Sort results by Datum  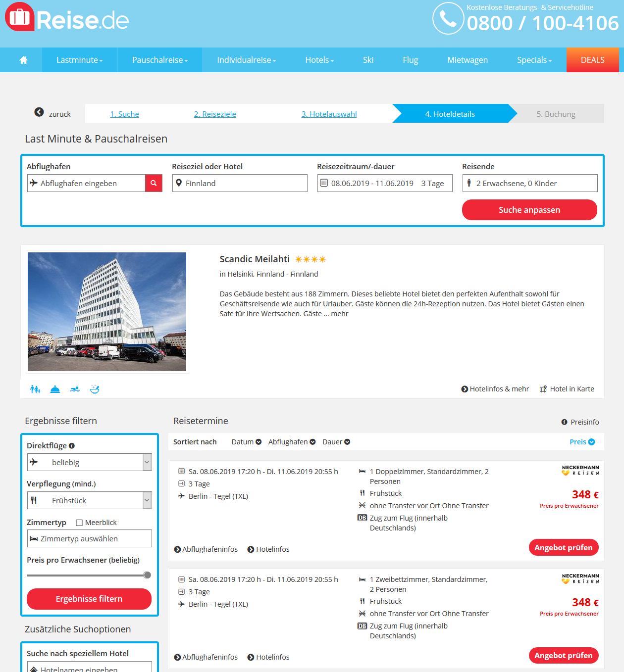point(247,442)
